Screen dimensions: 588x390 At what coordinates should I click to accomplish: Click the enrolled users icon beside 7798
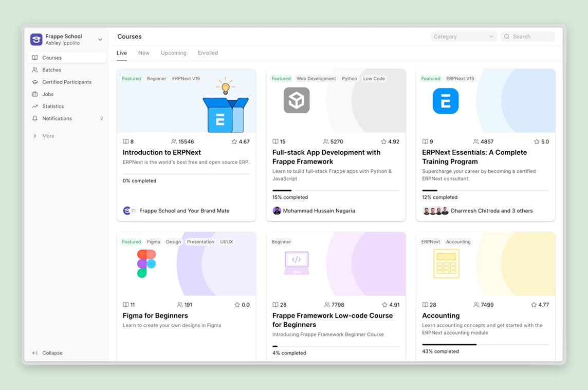(x=327, y=305)
